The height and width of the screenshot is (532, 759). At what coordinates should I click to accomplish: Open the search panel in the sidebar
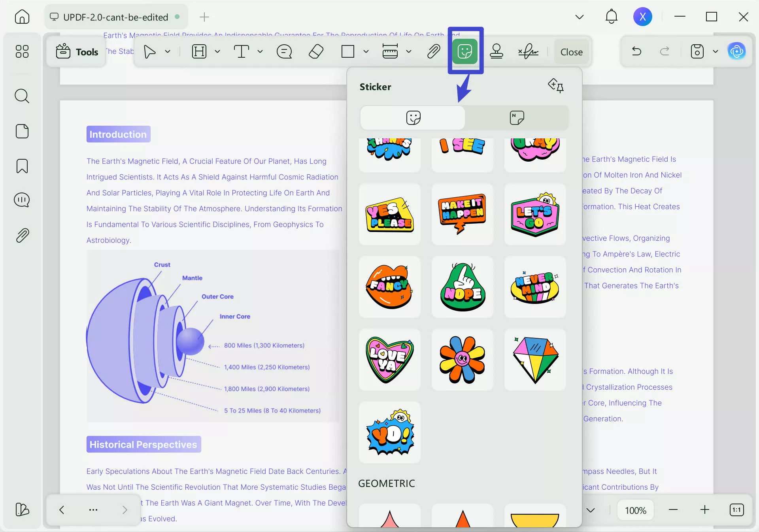[22, 96]
